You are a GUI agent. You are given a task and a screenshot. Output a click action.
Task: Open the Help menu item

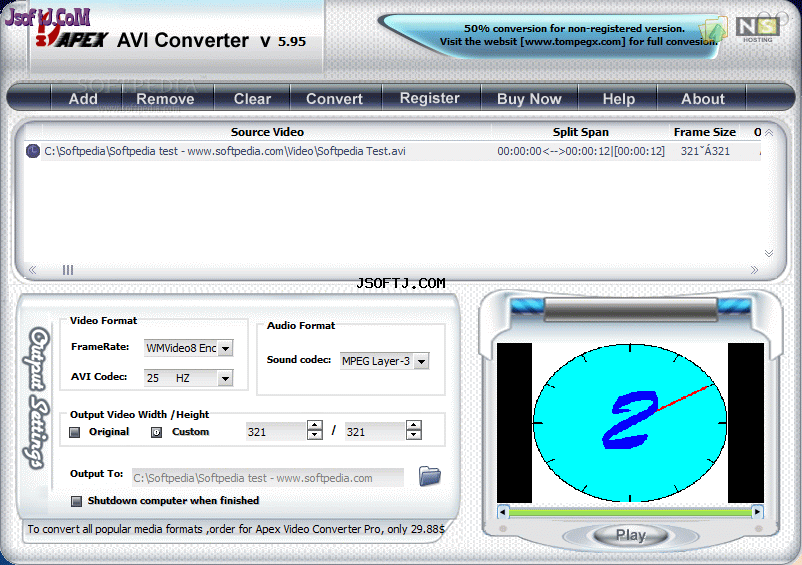[618, 98]
